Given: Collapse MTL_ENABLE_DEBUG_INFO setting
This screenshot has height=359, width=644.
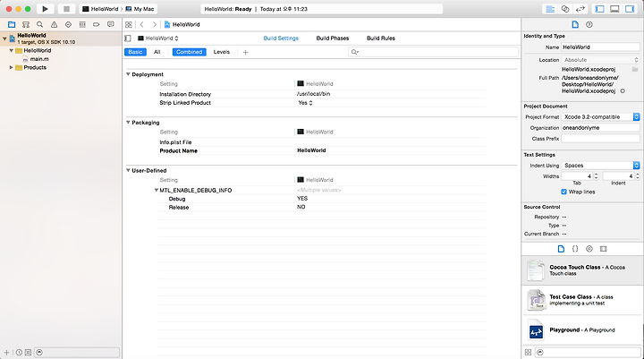Looking at the screenshot, I should (x=156, y=191).
